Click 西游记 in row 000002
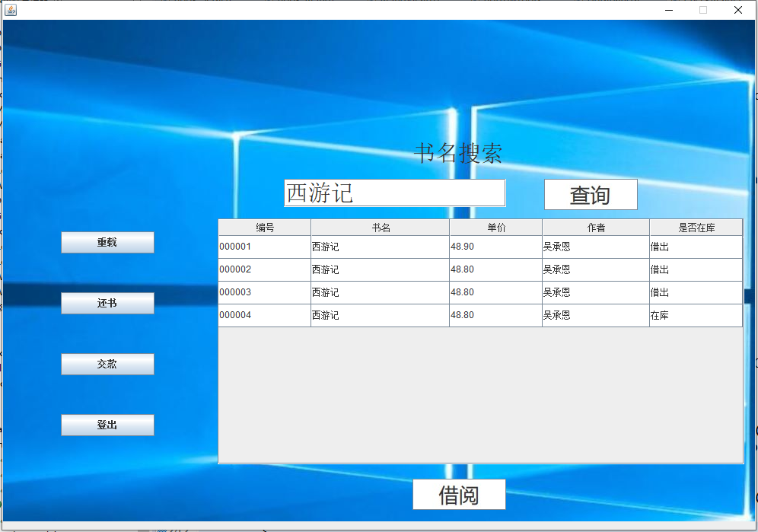The height and width of the screenshot is (532, 758). [381, 269]
